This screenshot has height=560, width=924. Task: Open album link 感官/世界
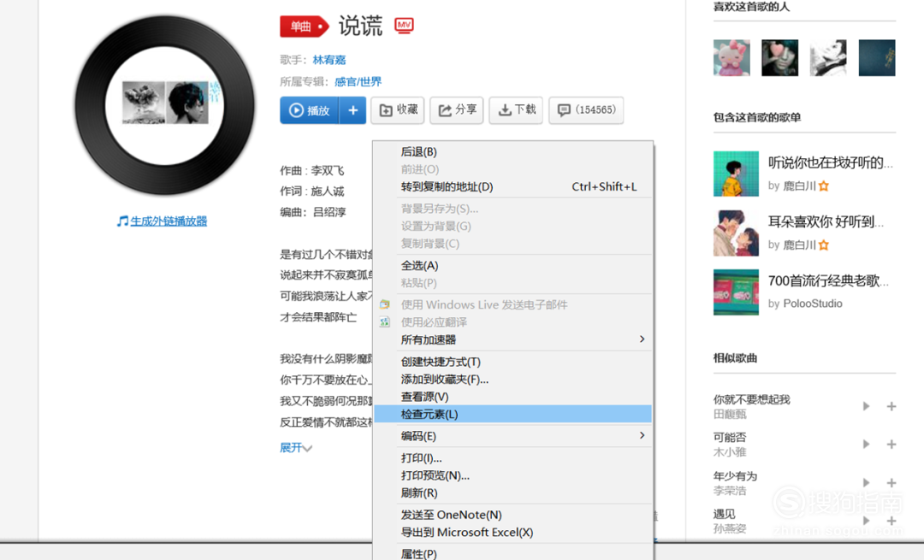pos(358,82)
